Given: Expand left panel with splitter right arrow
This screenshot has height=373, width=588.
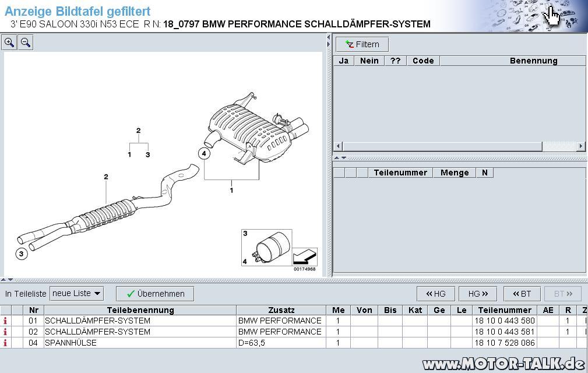Looking at the screenshot, I should (329, 44).
